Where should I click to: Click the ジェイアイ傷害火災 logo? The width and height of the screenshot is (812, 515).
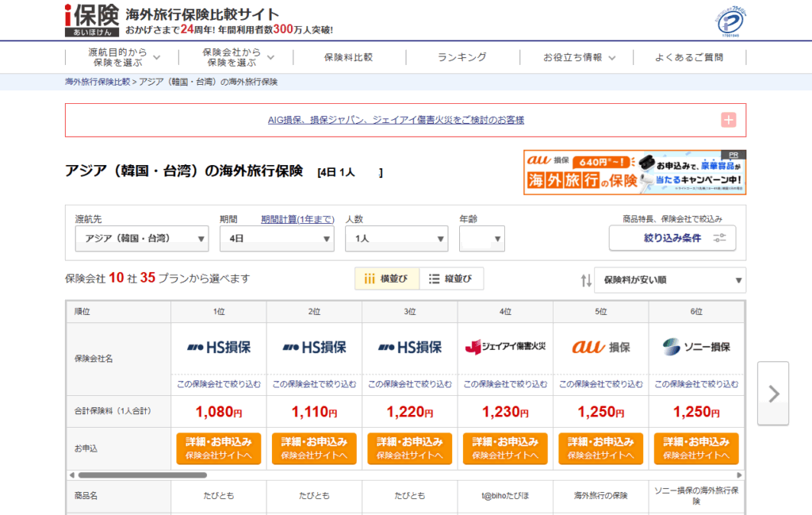click(x=505, y=347)
